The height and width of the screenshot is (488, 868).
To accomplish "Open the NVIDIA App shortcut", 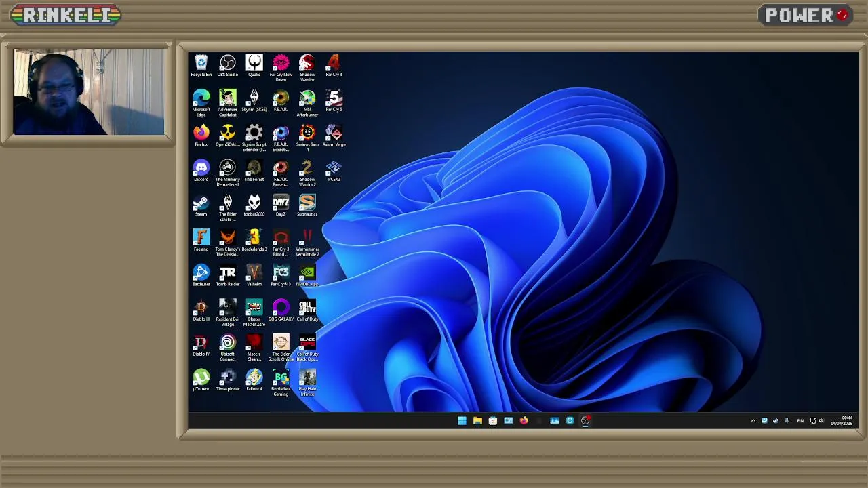I will point(307,274).
